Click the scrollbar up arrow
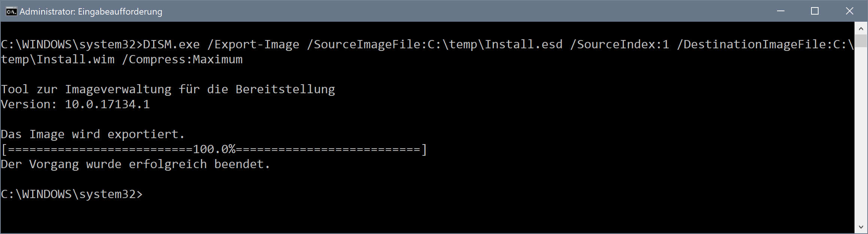Viewport: 868px width, 234px height. [x=861, y=28]
